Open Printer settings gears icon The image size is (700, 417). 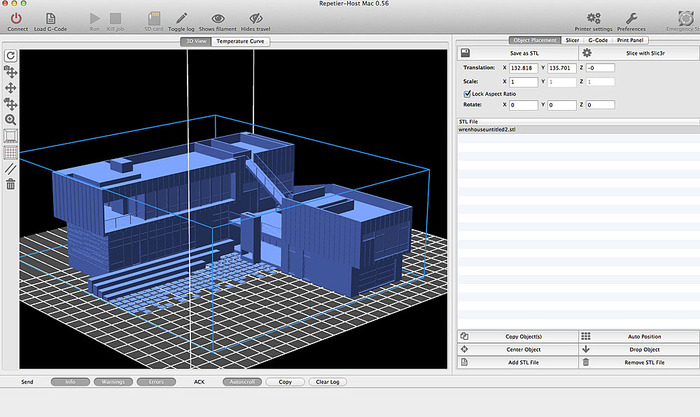tap(593, 17)
